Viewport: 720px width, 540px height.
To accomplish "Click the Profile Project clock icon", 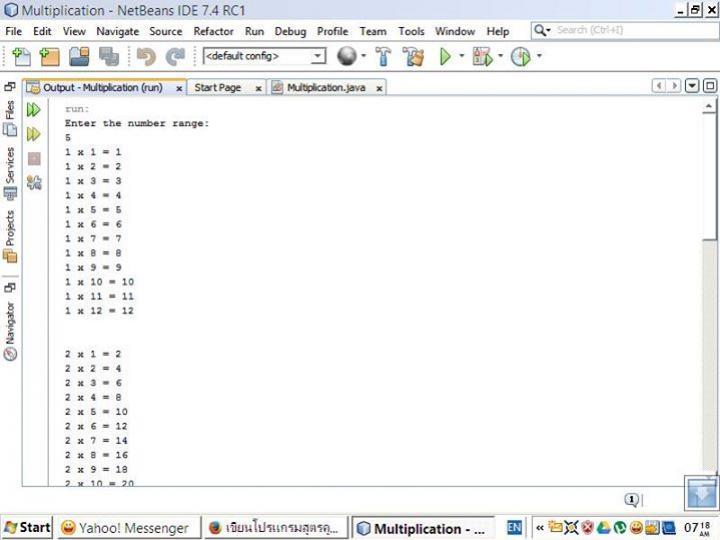I will coord(521,56).
